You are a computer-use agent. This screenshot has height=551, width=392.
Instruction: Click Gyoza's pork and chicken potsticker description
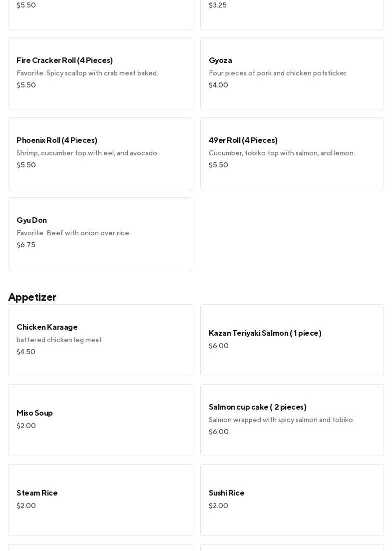pos(278,73)
